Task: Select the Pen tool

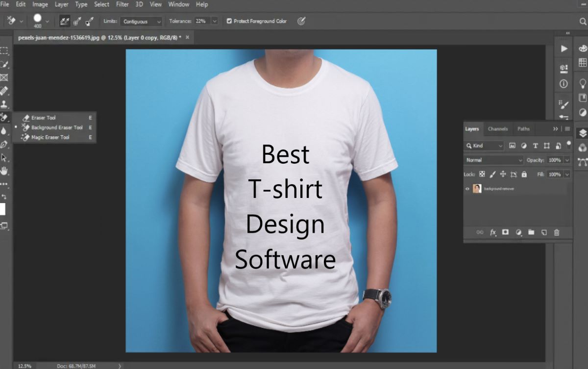Action: tap(4, 144)
